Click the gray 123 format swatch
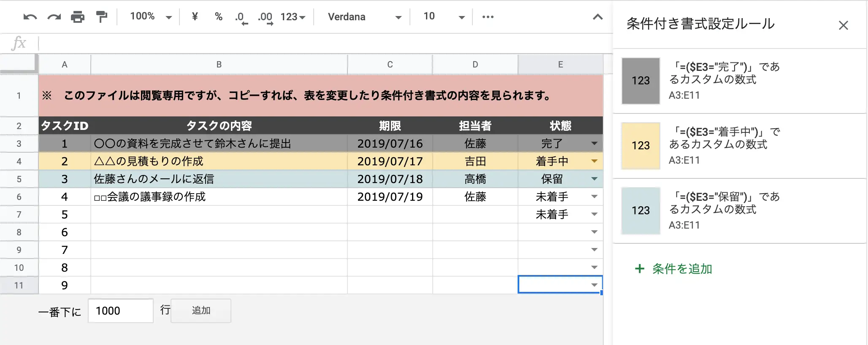868x345 pixels. [x=641, y=81]
